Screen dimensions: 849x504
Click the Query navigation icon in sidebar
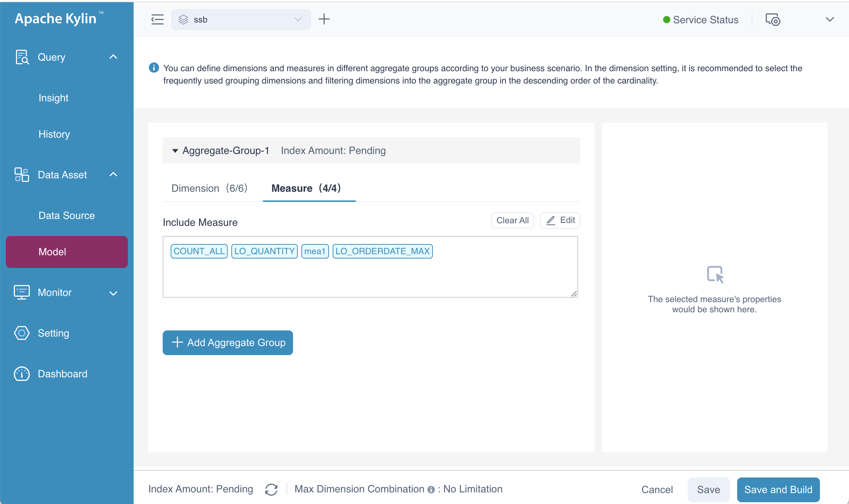21,57
